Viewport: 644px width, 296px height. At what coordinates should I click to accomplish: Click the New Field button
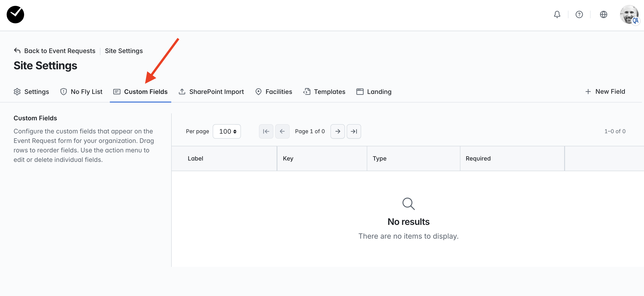point(605,92)
